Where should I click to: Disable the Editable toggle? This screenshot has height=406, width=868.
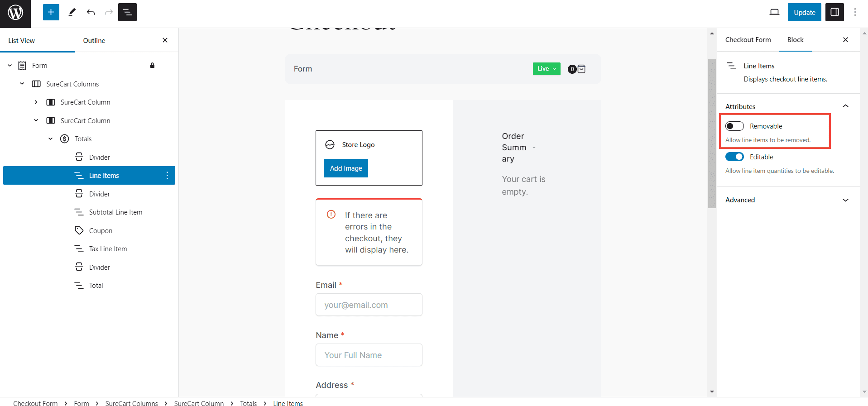[734, 157]
